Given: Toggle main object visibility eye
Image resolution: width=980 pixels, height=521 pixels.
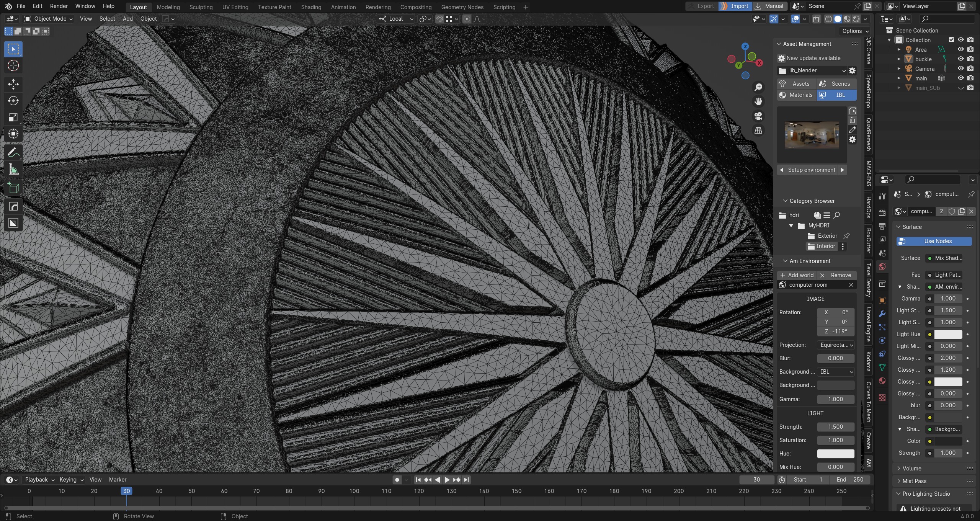Looking at the screenshot, I should click(x=960, y=78).
